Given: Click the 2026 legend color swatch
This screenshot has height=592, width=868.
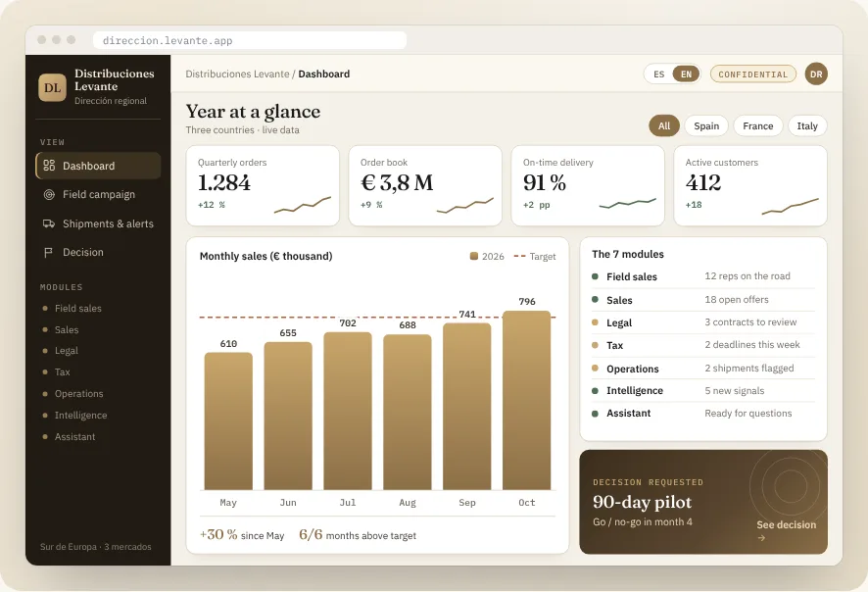Looking at the screenshot, I should (x=474, y=256).
